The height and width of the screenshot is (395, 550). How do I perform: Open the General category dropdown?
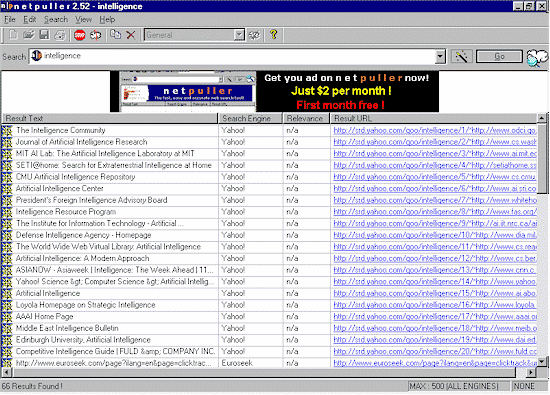[x=239, y=35]
